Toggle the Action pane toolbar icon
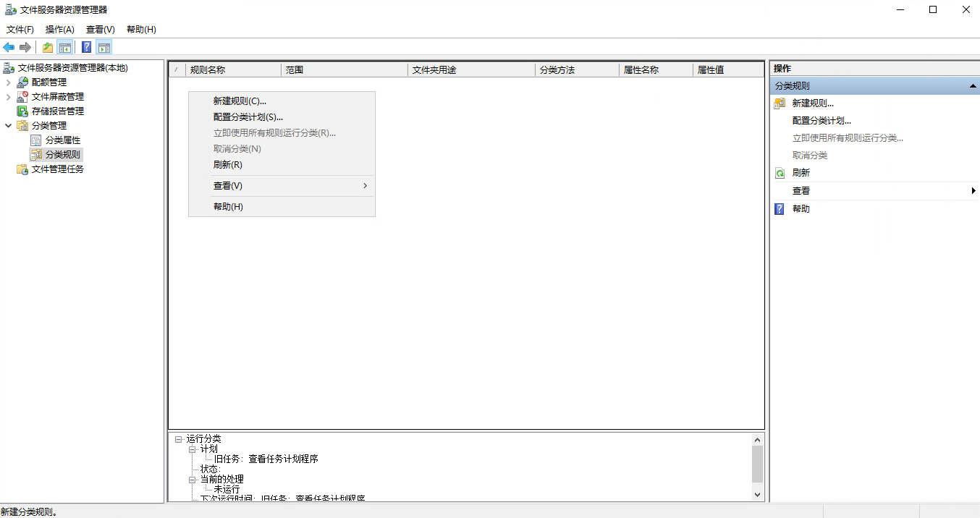 pos(104,48)
